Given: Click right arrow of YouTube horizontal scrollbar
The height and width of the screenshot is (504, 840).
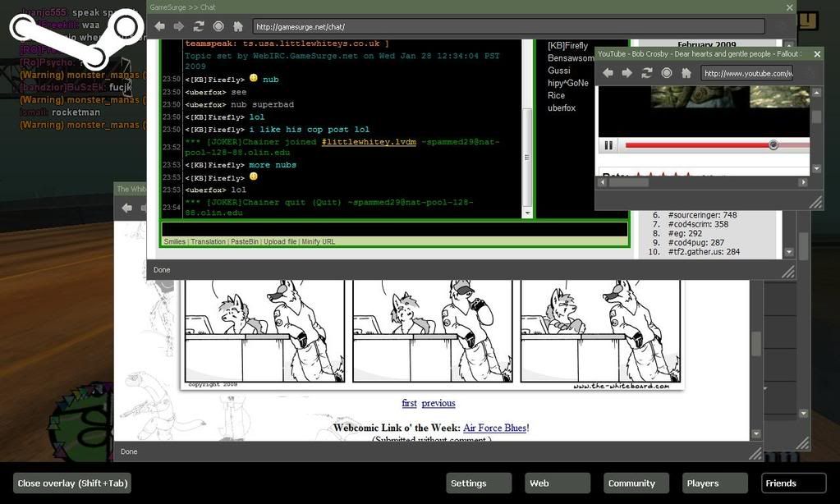Looking at the screenshot, I should [x=802, y=182].
